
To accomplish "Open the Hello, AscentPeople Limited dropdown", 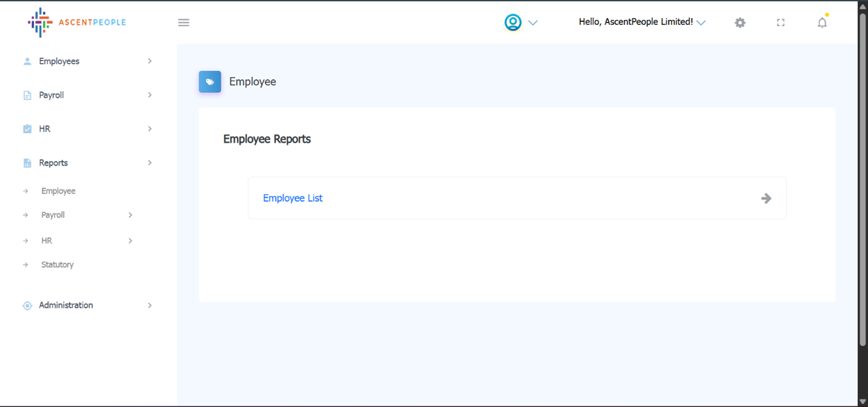I will pos(642,22).
